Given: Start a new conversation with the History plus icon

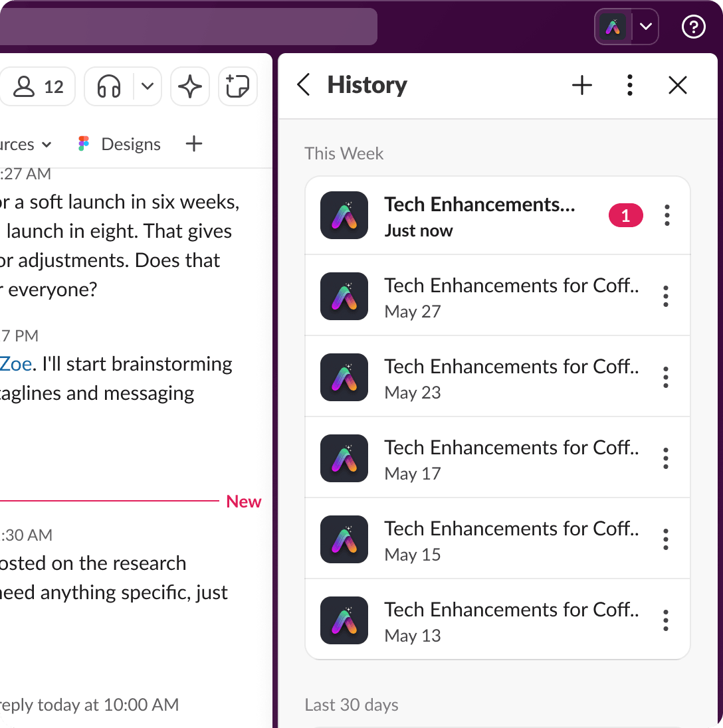Looking at the screenshot, I should click(581, 85).
